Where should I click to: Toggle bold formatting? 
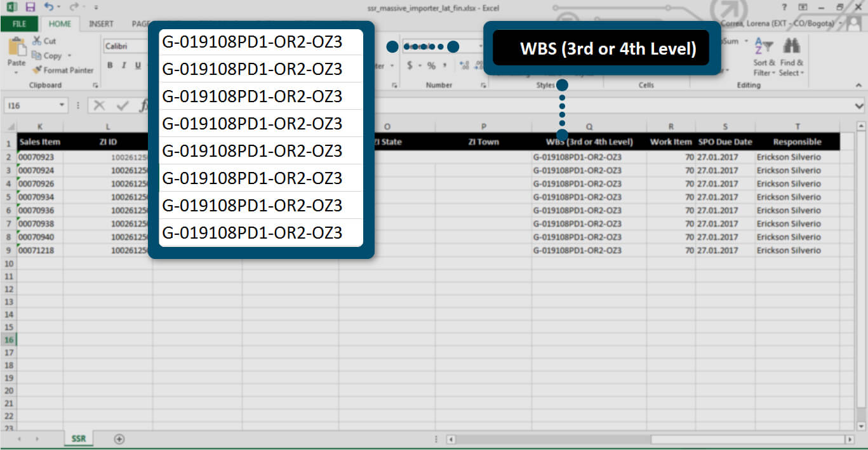pos(110,65)
